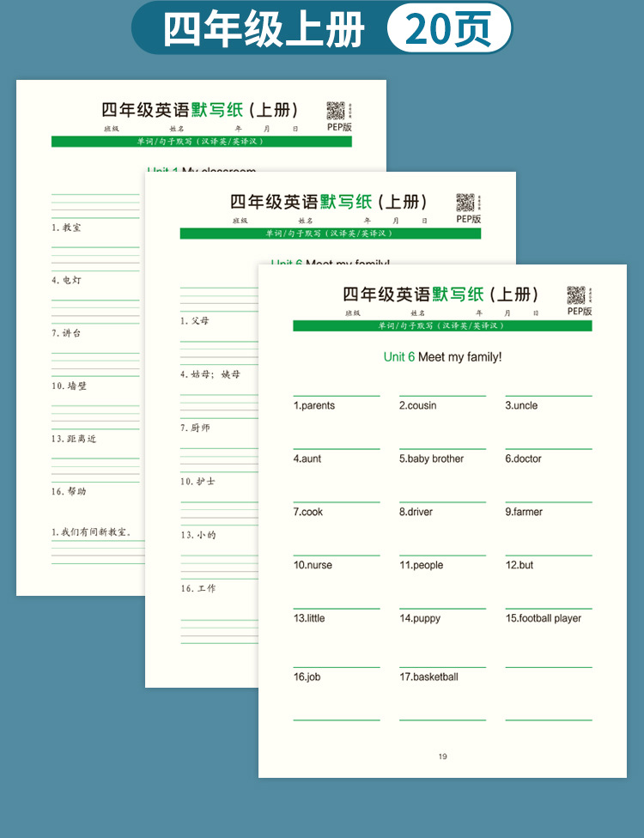Select the word 3.uncle
This screenshot has height=838, width=644.
pos(521,405)
